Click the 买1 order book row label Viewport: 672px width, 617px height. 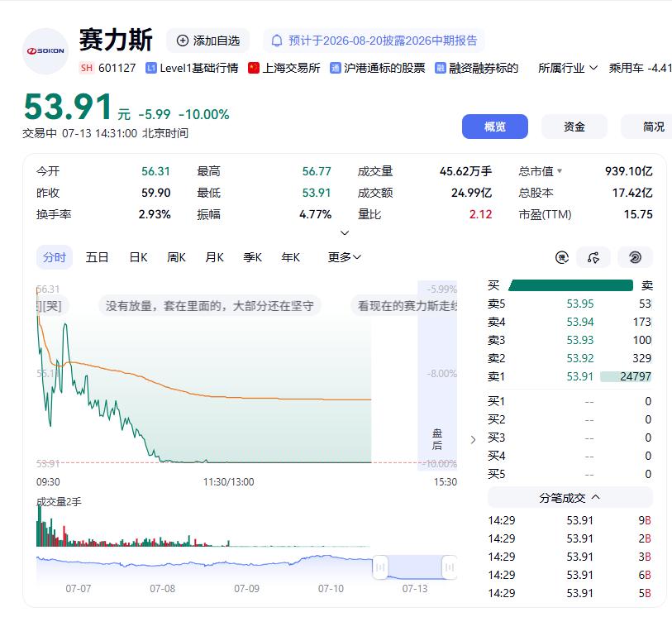496,401
